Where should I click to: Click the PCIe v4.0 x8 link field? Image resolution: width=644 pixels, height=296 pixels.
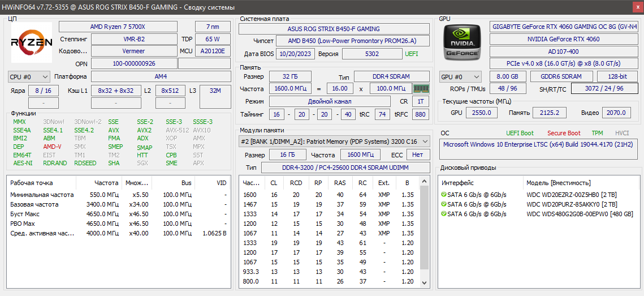(x=564, y=64)
